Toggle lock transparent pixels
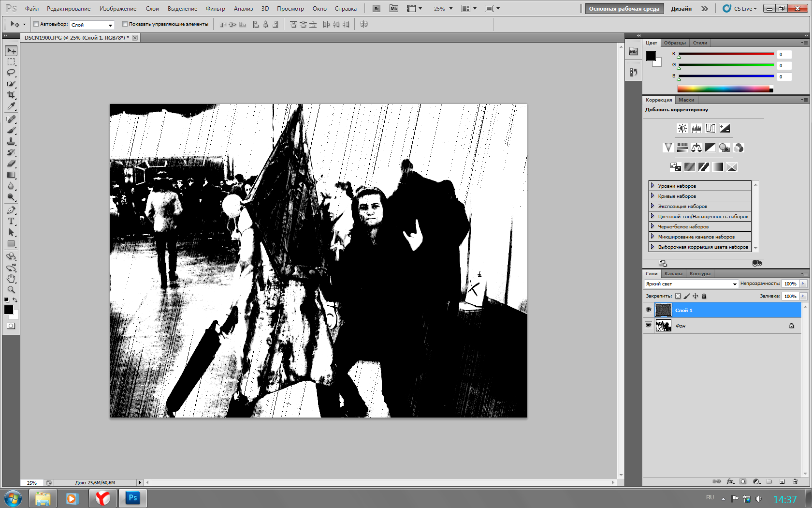812x508 pixels. (x=678, y=296)
